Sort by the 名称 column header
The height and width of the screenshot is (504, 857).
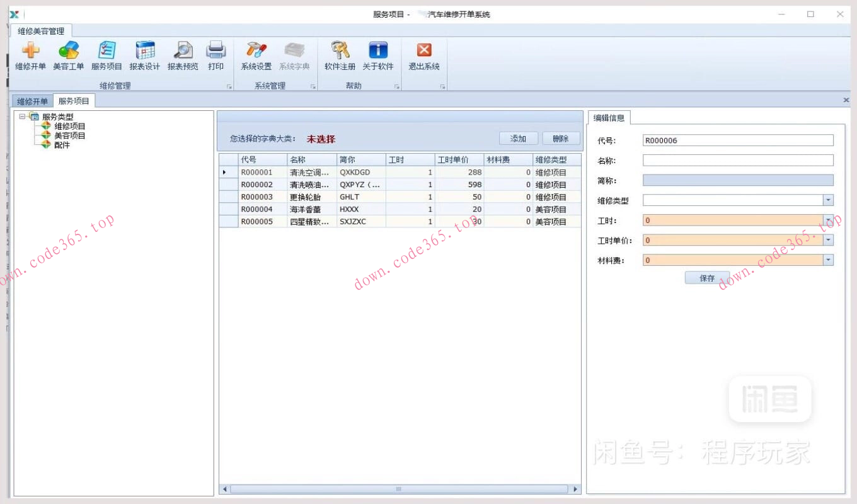pyautogui.click(x=312, y=160)
